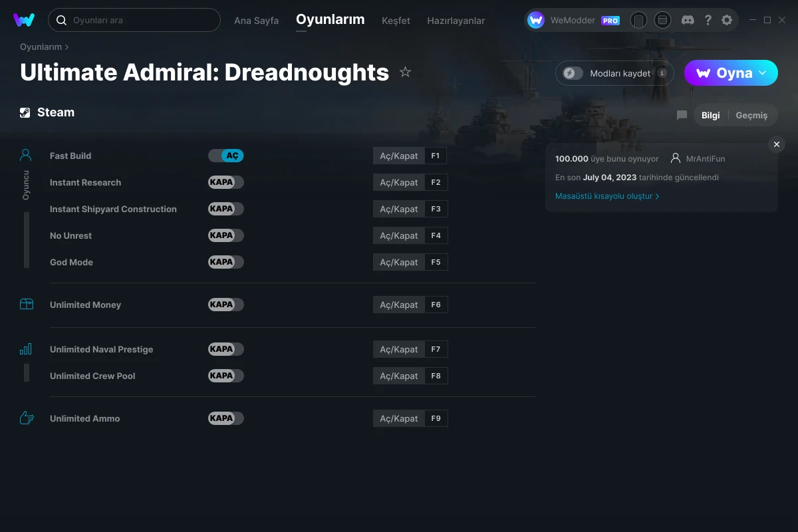The height and width of the screenshot is (532, 798).
Task: Toggle the Modları kaydet switch
Action: click(573, 73)
